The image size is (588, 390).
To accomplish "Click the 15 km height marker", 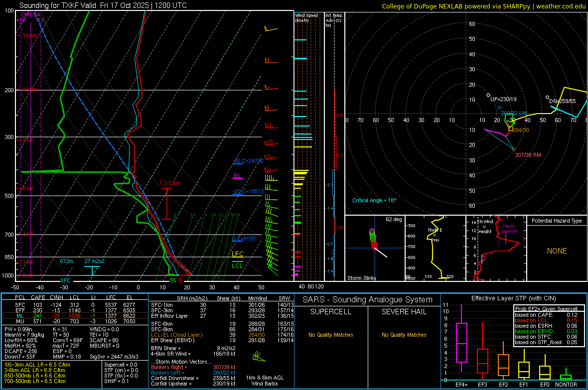I will coord(29,35).
